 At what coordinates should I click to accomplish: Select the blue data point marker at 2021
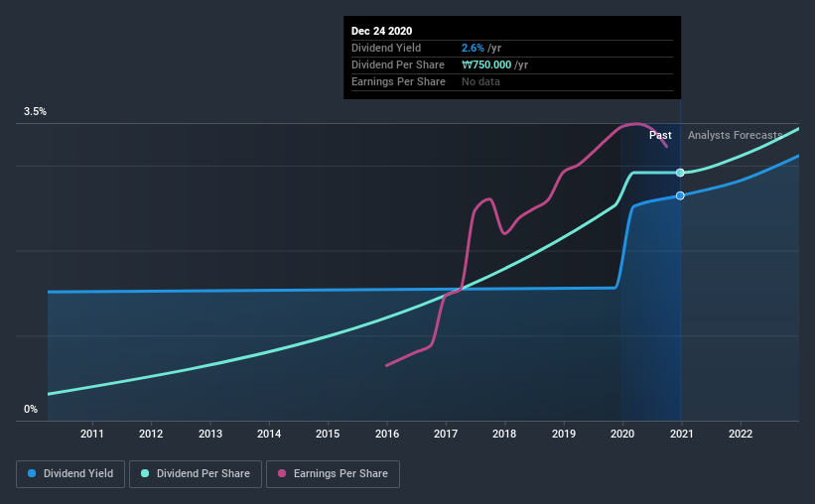click(x=680, y=195)
